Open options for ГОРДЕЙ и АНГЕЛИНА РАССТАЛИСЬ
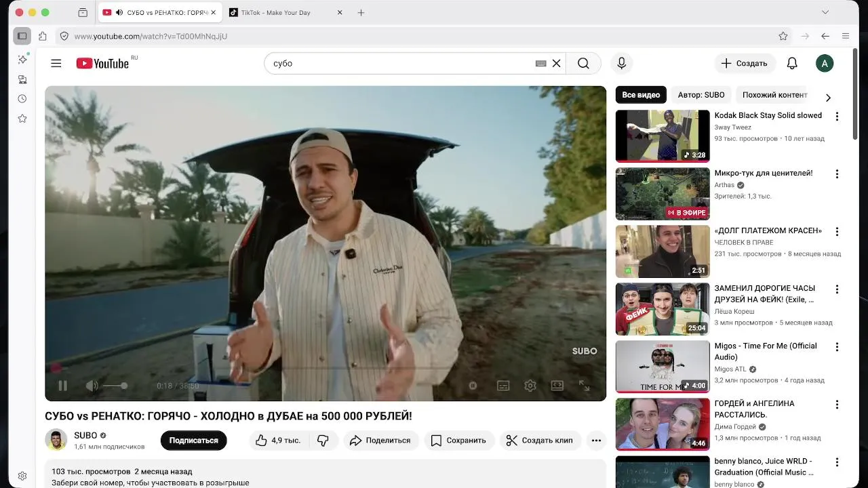Image resolution: width=868 pixels, height=488 pixels. tap(837, 405)
